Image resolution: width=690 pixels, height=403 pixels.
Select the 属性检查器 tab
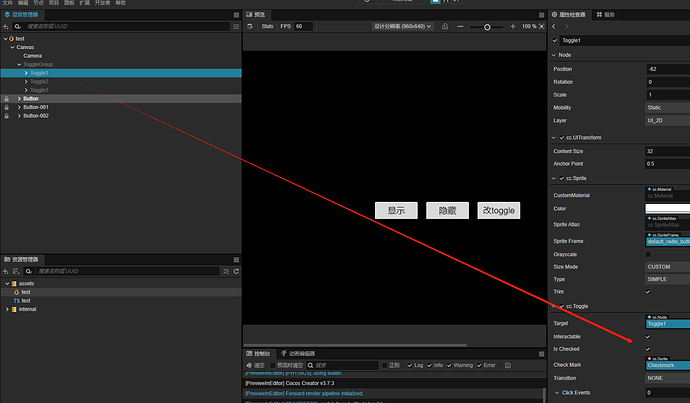point(569,15)
